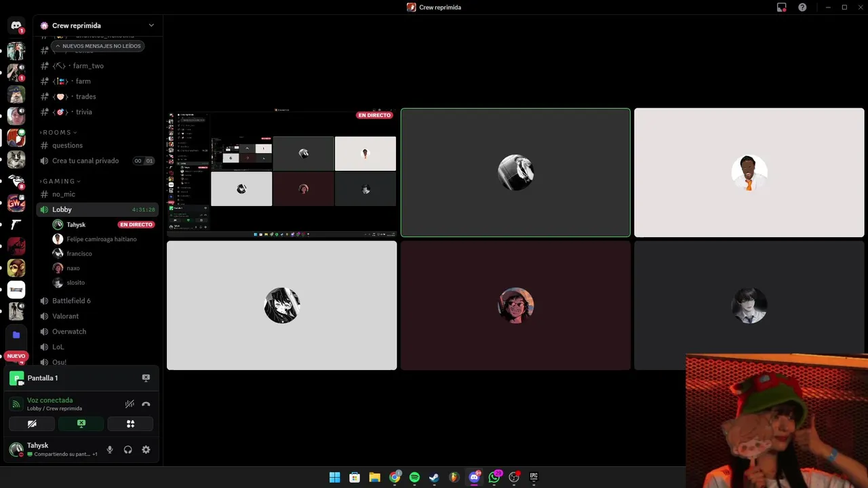Open FL Studio from taskbar
The image size is (868, 488).
click(454, 477)
